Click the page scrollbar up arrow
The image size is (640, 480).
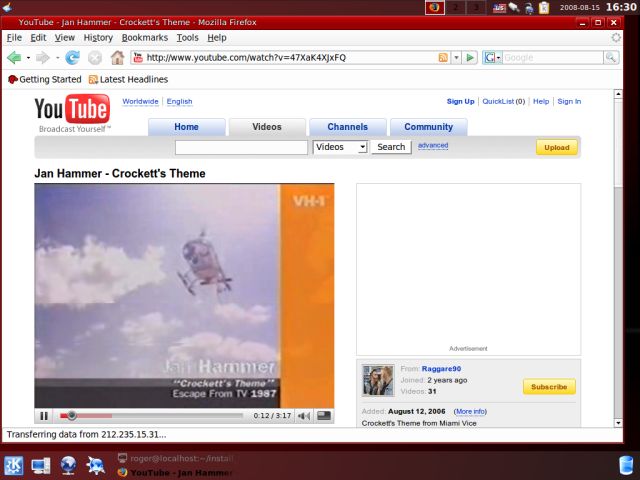(618, 94)
